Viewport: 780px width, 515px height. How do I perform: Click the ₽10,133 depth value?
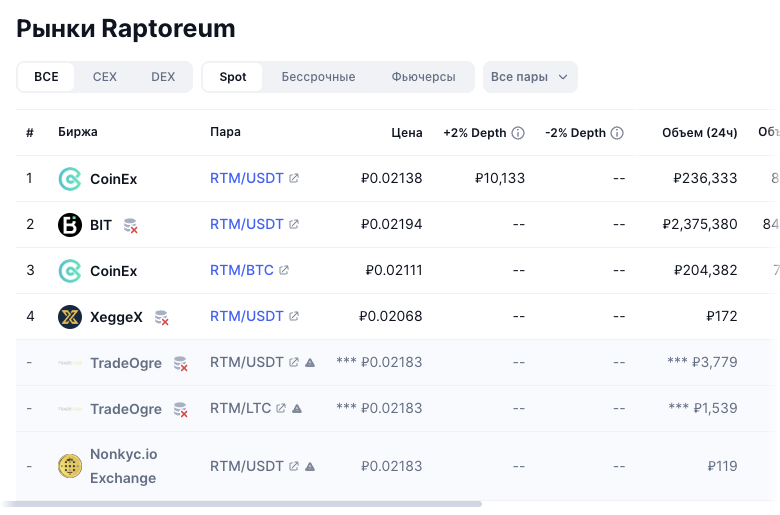tap(500, 178)
